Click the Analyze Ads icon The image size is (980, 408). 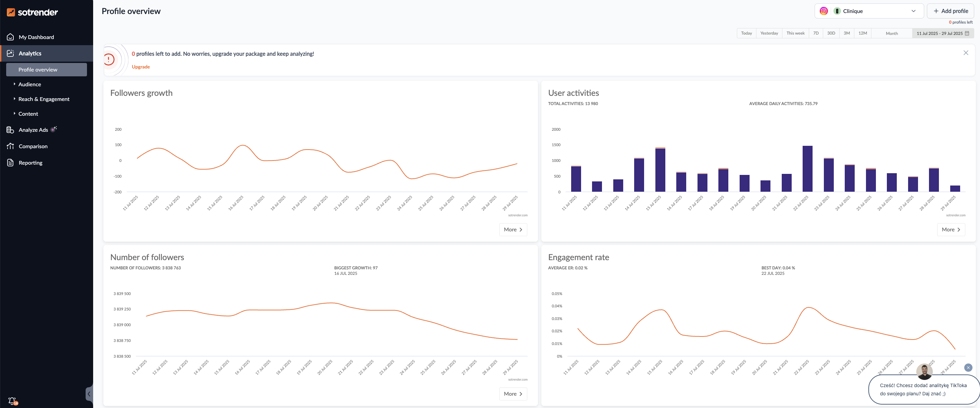pos(10,130)
